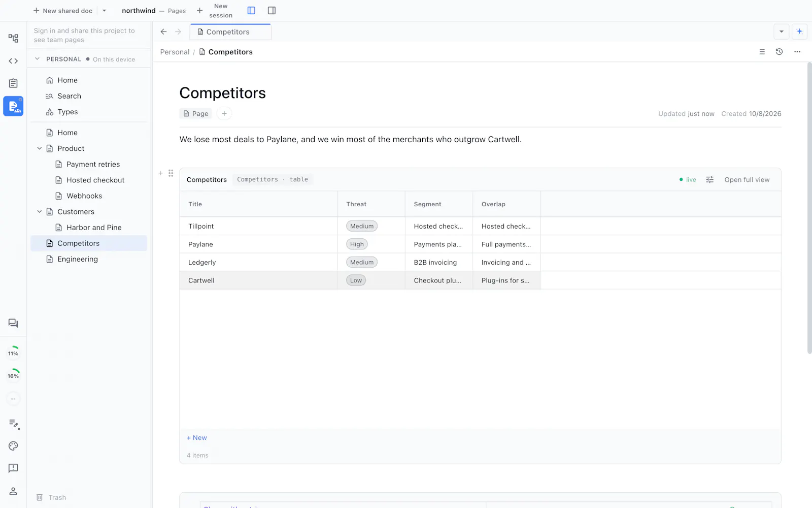The image size is (812, 508).
Task: Click the 11% progress indicator
Action: click(x=13, y=353)
